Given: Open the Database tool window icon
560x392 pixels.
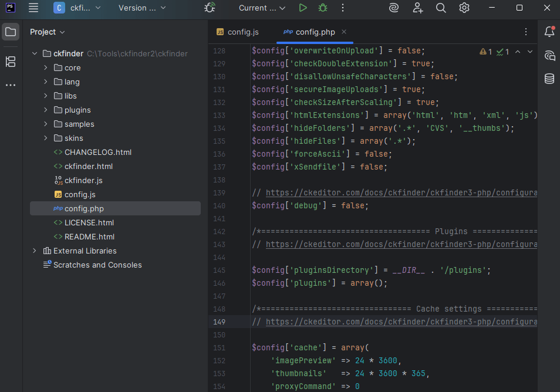Looking at the screenshot, I should [549, 79].
